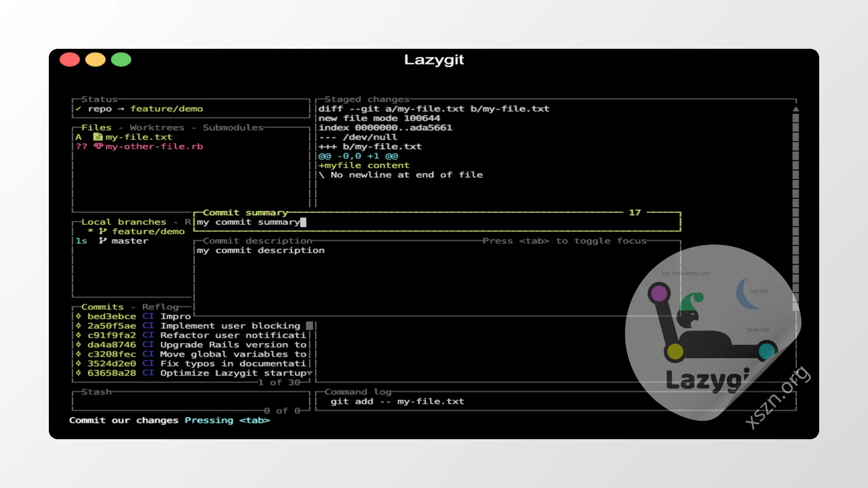Click 'git add -- my-file.txt' log entry
The width and height of the screenshot is (868, 488).
click(x=397, y=402)
